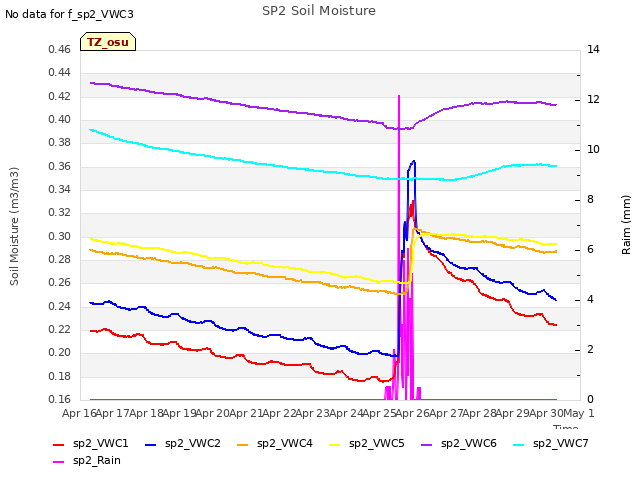Screen dimensions: 640x480
Task: Click the Raim (mm) axis label
Action: pos(626,225)
